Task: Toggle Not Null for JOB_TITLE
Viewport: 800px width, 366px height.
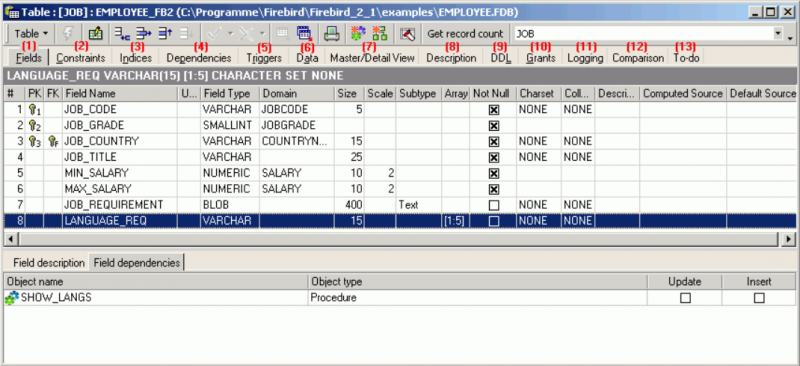Action: [493, 157]
